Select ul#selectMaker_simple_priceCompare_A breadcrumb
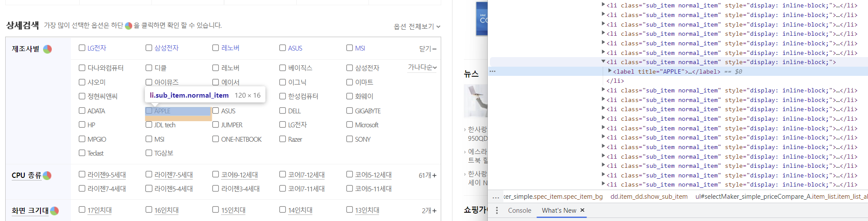The width and height of the screenshot is (868, 221). click(x=781, y=197)
